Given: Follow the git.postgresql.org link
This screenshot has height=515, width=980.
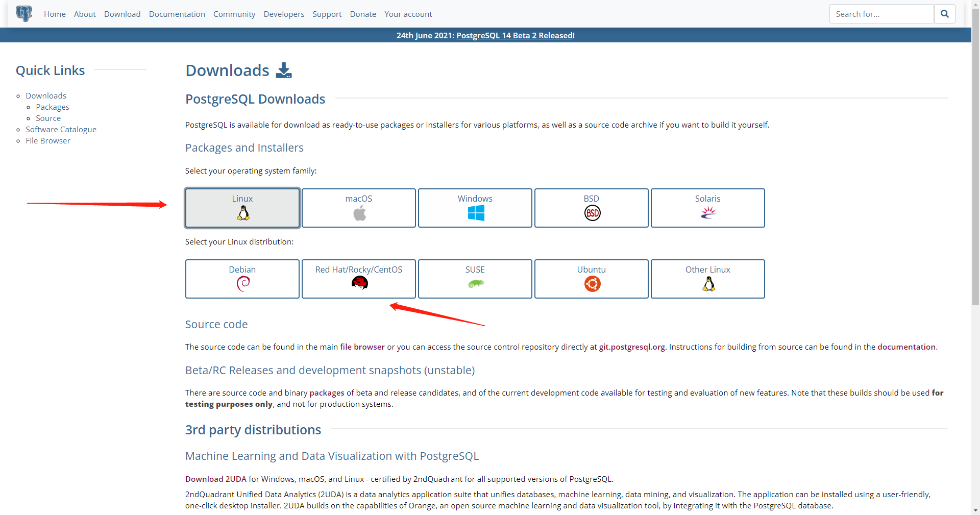Looking at the screenshot, I should [x=632, y=347].
